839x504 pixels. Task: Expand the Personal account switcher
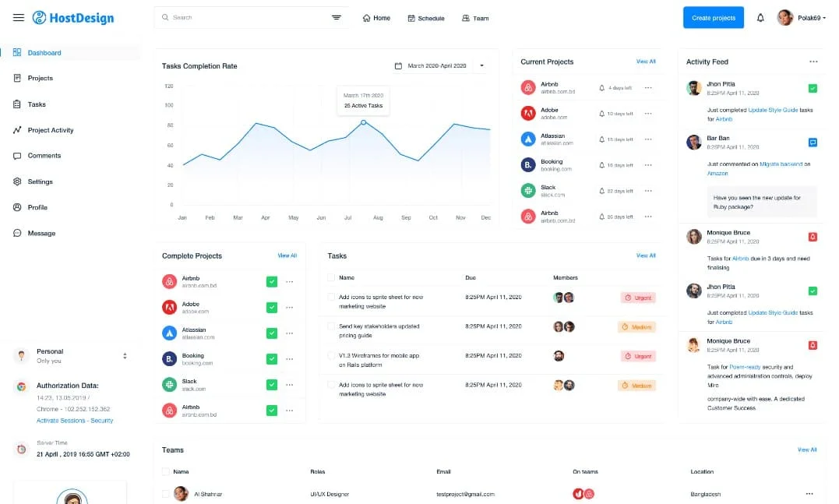point(125,356)
